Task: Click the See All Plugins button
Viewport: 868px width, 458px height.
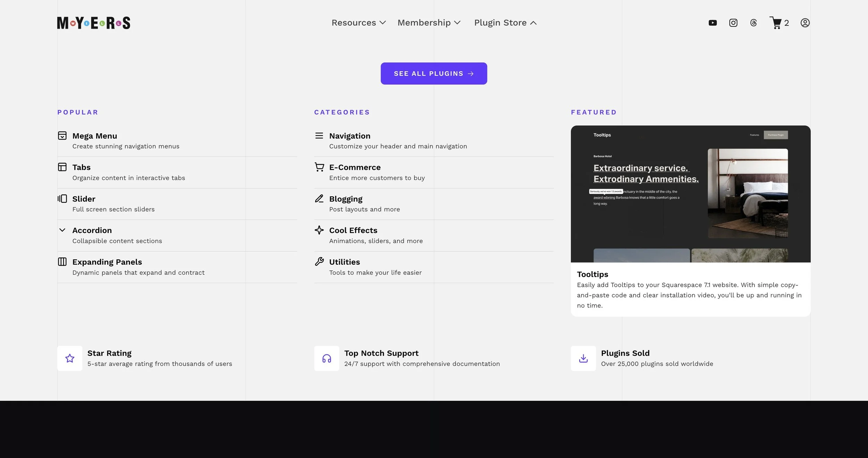Action: pos(433,74)
